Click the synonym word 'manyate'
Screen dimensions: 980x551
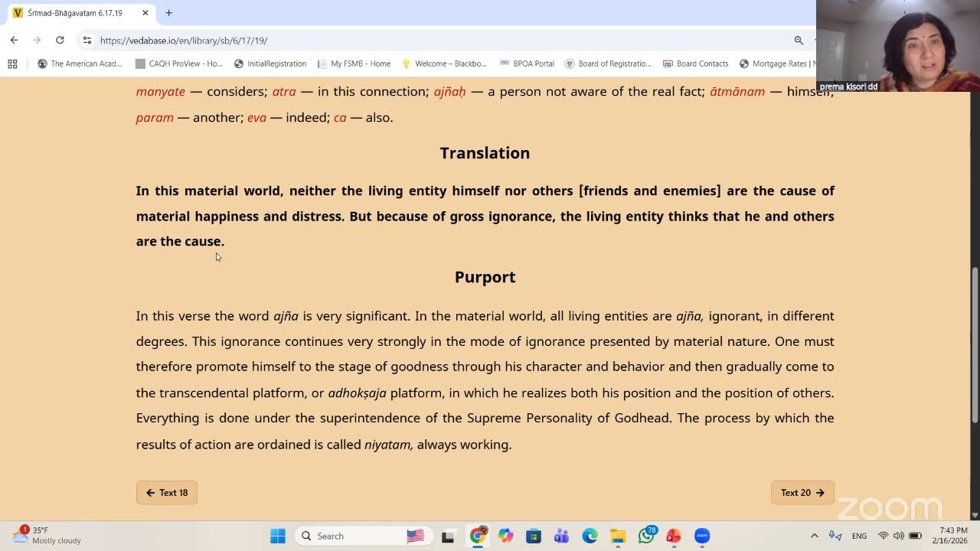pos(161,92)
